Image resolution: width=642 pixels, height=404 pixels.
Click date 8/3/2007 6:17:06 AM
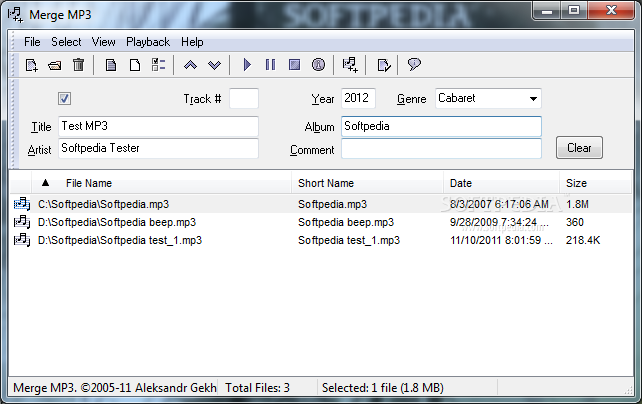[x=499, y=204]
